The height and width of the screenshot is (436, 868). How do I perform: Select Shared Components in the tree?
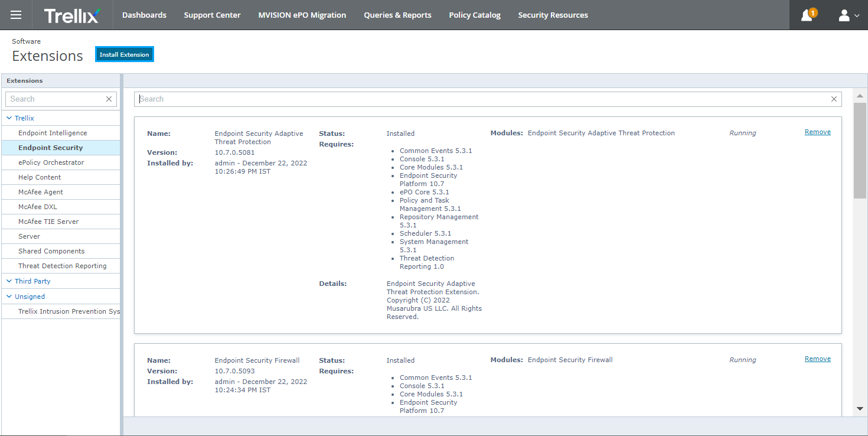[61, 251]
